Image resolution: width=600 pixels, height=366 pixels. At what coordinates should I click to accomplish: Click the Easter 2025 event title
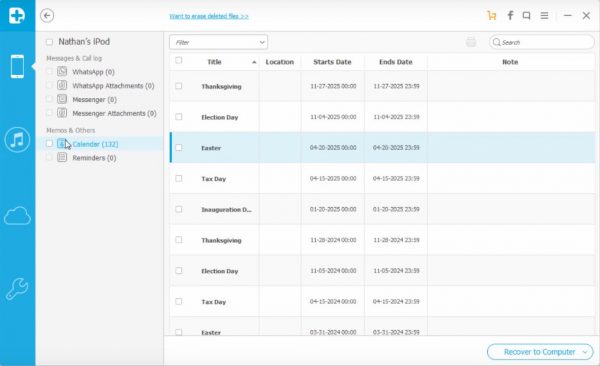(x=211, y=148)
